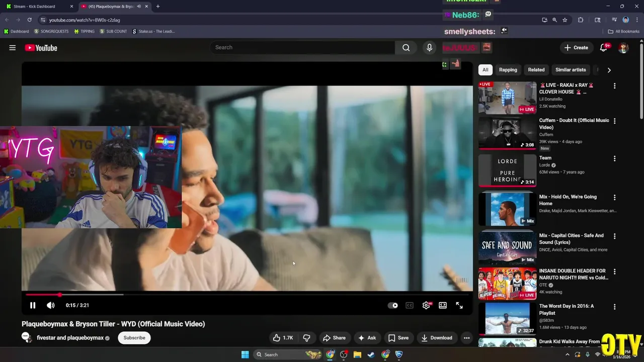Image resolution: width=644 pixels, height=362 pixels.
Task: Open the YouTube account avatar menu
Action: coord(624,48)
